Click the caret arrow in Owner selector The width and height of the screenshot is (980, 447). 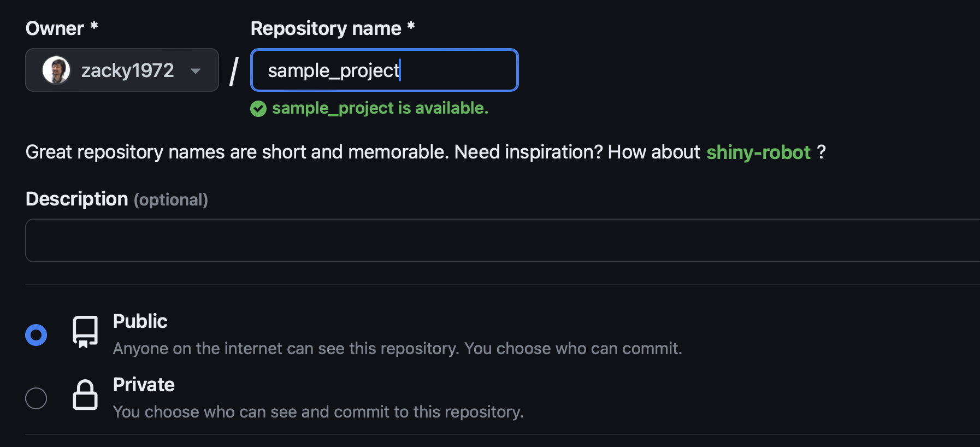coord(196,71)
